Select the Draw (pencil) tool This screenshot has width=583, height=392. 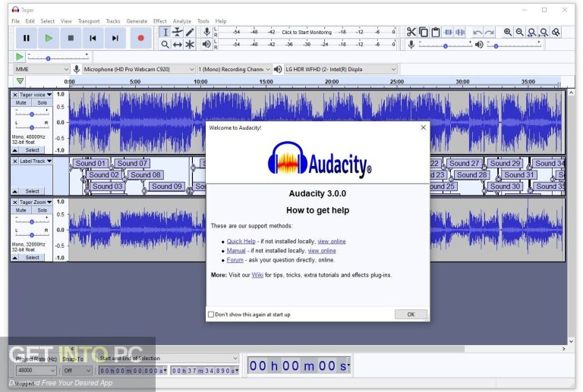click(x=190, y=33)
